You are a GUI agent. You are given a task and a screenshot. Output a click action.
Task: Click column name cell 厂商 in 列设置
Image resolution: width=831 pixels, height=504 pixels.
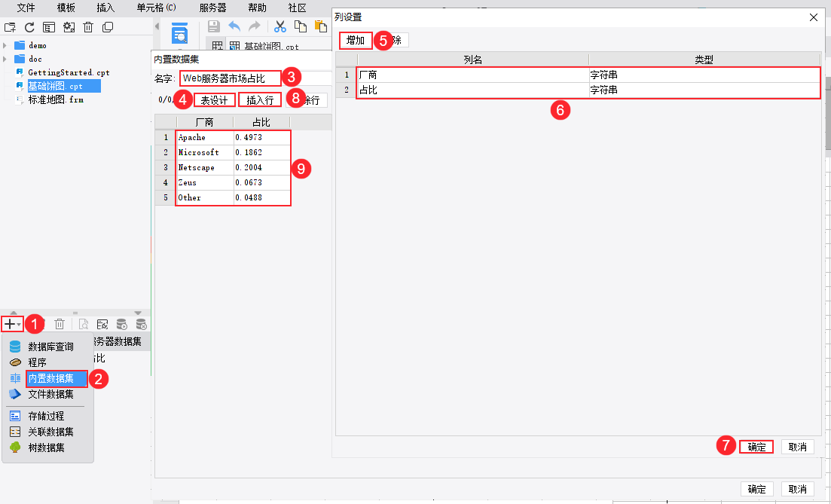coord(473,75)
